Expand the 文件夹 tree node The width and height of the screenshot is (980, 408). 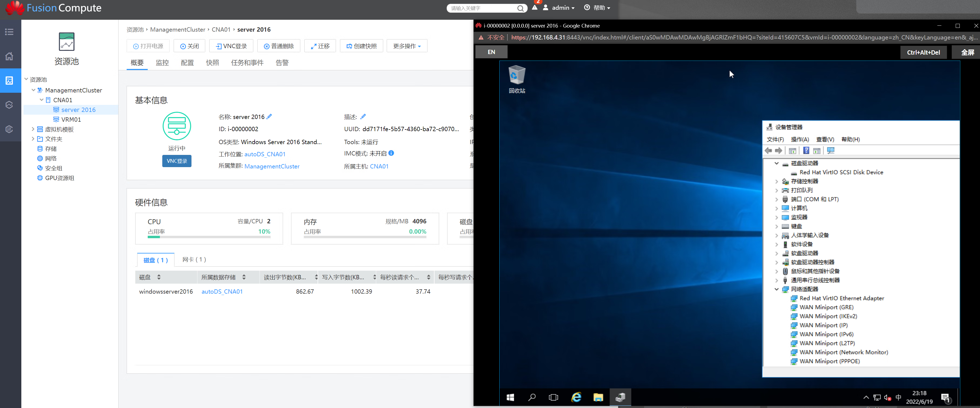click(x=33, y=139)
